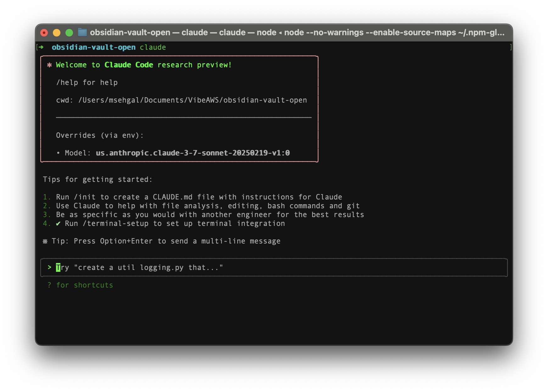Click the green arrow shell prompt symbol
This screenshot has height=392, width=548.
[x=41, y=47]
